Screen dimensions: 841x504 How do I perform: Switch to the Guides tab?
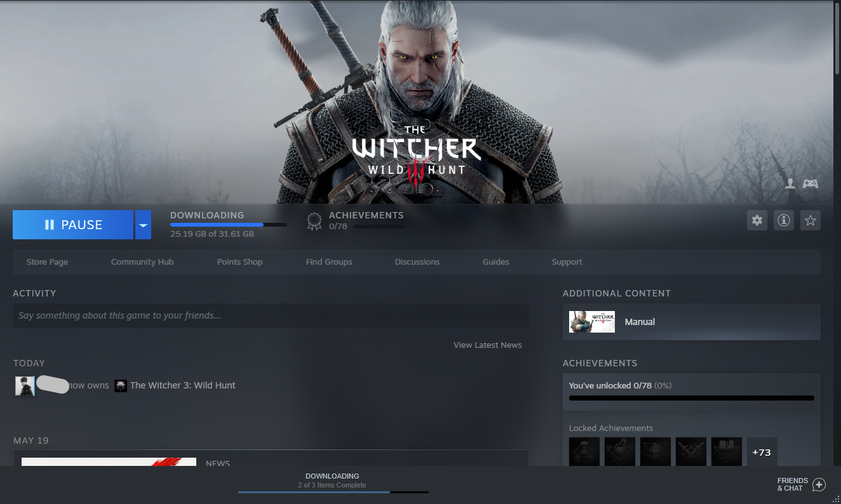coord(496,262)
